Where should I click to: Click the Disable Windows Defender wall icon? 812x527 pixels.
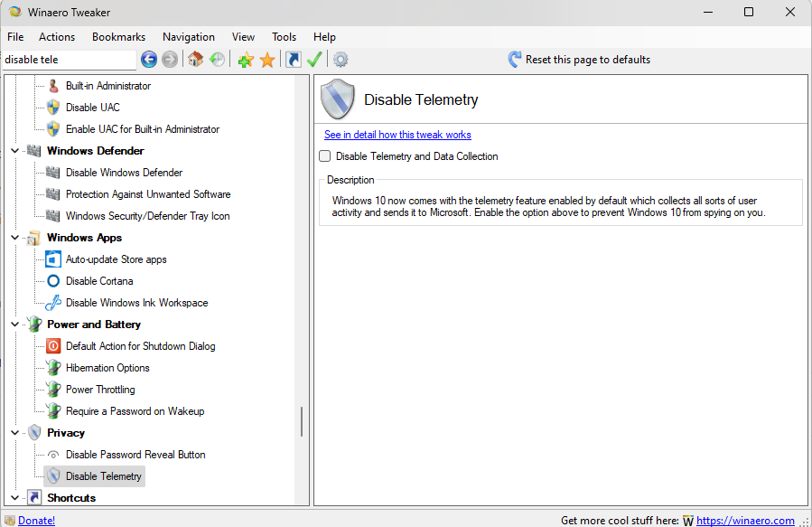[x=53, y=173]
